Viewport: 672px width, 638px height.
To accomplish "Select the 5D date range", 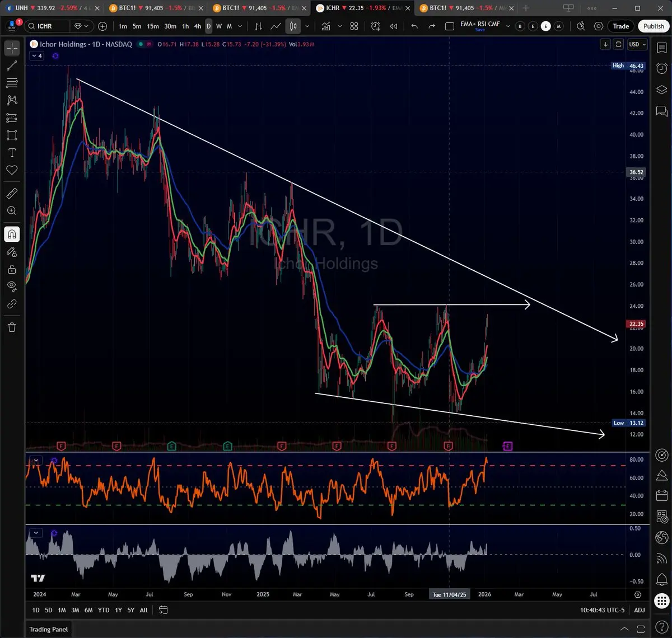I will 49,610.
